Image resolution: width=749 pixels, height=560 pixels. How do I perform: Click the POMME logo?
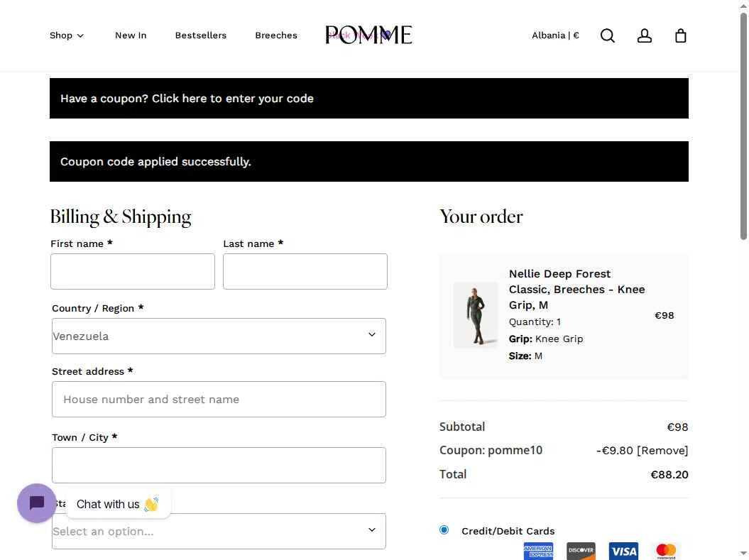pyautogui.click(x=368, y=35)
